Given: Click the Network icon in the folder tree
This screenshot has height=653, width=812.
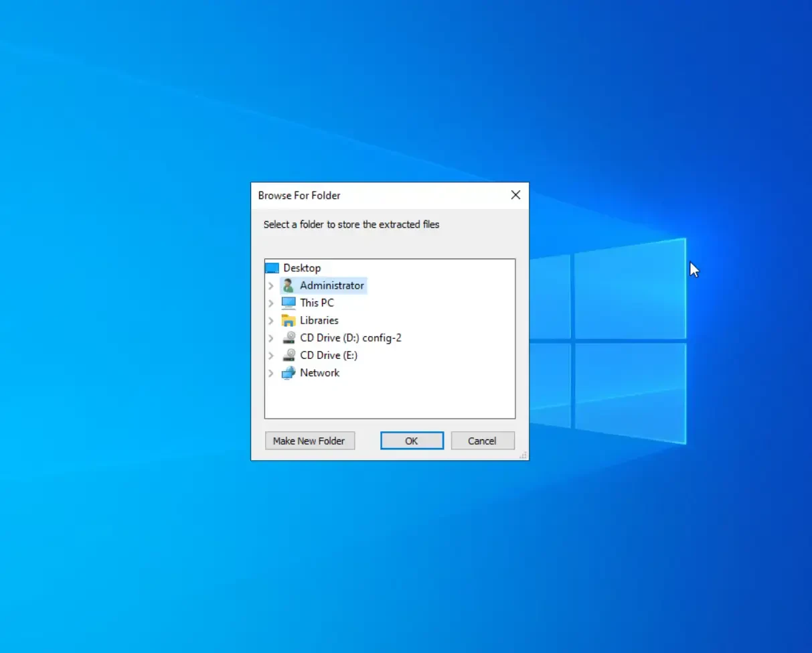Looking at the screenshot, I should [x=288, y=373].
